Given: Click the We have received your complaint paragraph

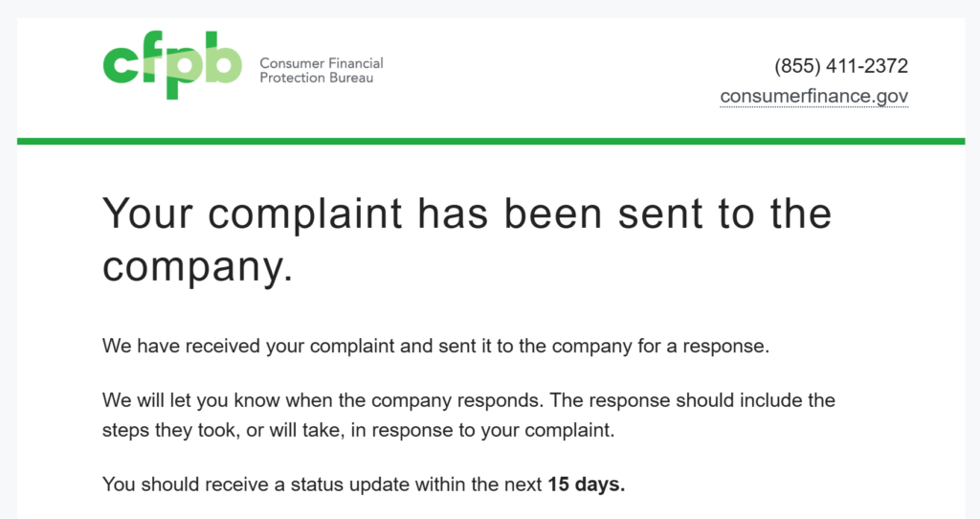Looking at the screenshot, I should coord(435,346).
